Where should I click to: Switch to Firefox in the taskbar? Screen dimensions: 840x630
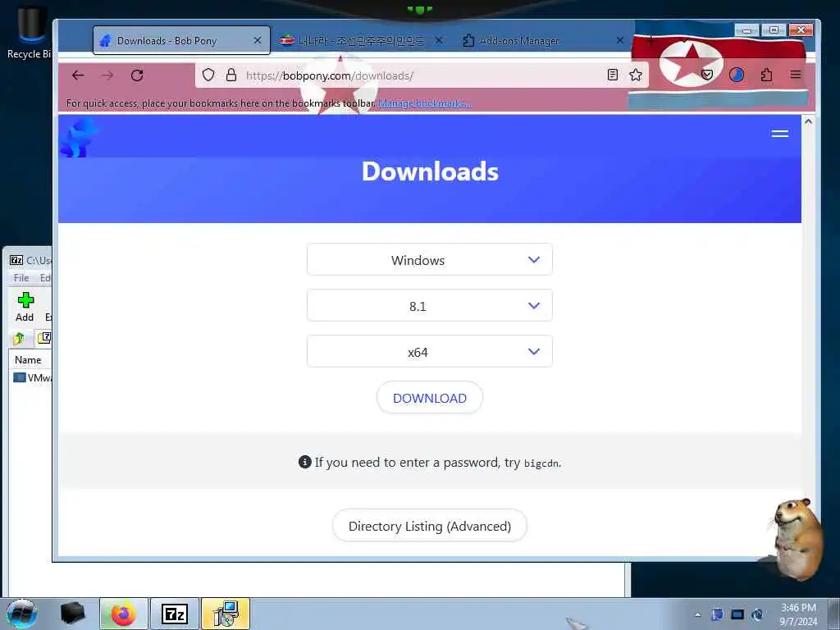(x=124, y=614)
